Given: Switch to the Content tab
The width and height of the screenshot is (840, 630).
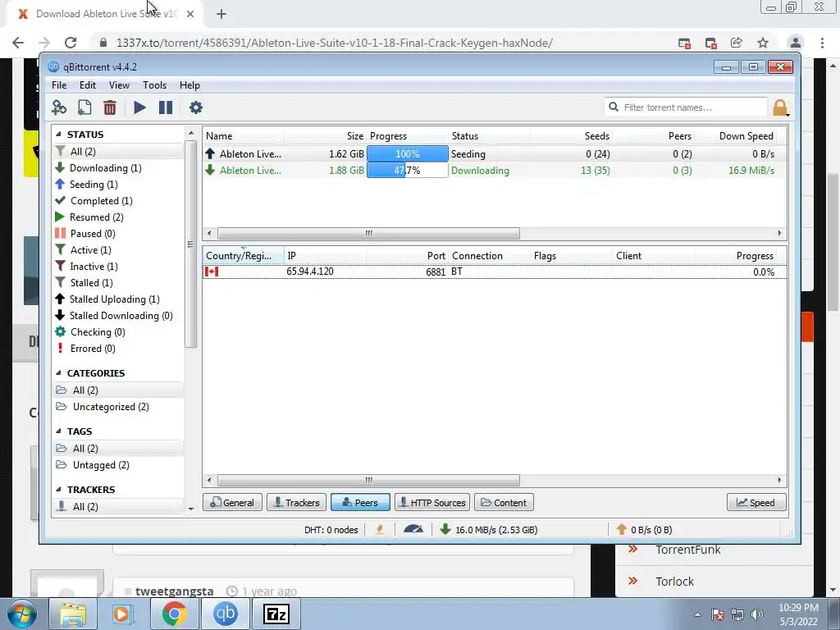Looking at the screenshot, I should tap(504, 503).
